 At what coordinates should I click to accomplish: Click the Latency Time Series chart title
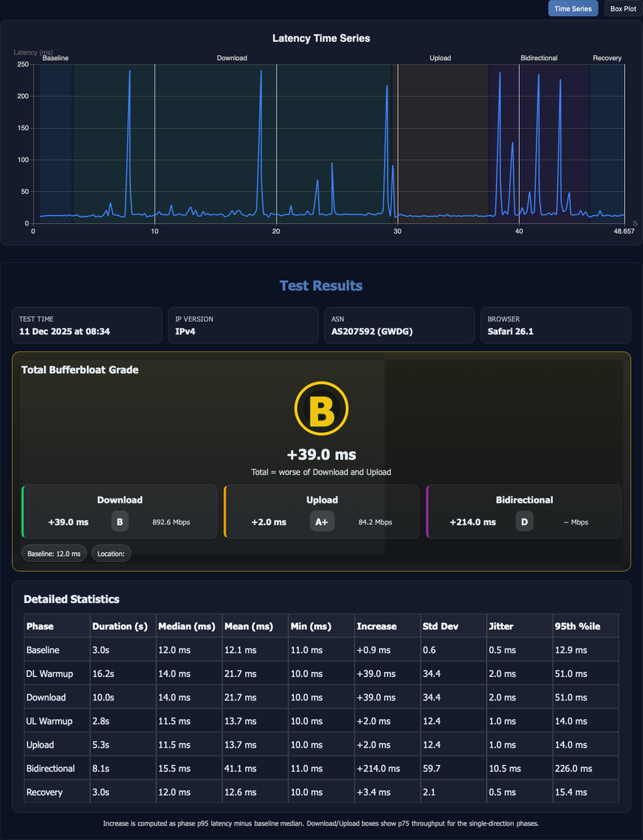321,38
